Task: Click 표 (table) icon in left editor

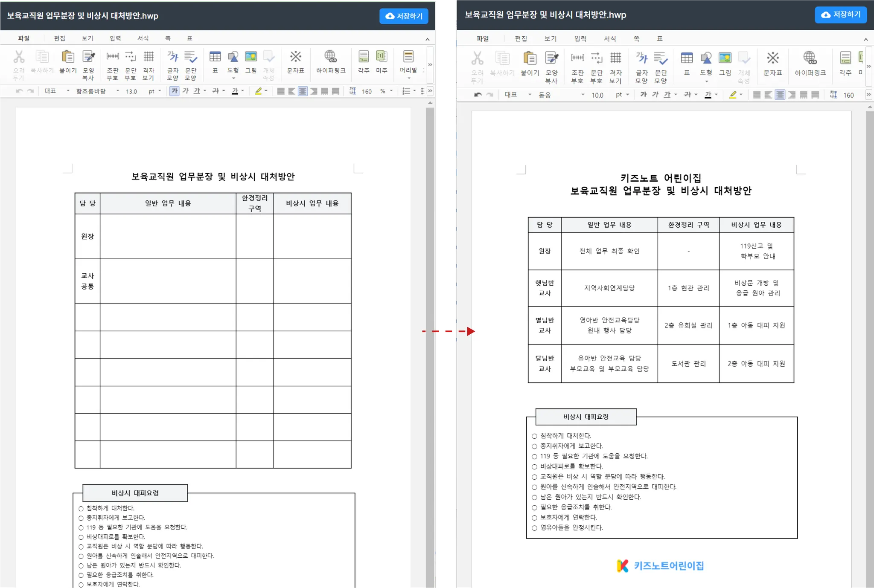Action: 215,57
